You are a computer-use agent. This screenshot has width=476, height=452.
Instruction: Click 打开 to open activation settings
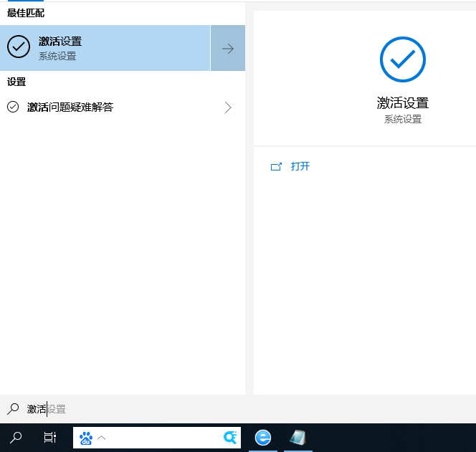click(x=300, y=166)
